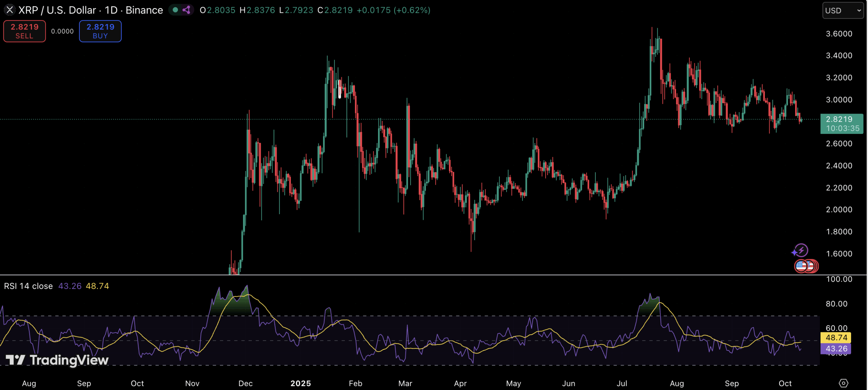868x390 pixels.
Task: Click the Binance exchange name in title
Action: pos(144,10)
